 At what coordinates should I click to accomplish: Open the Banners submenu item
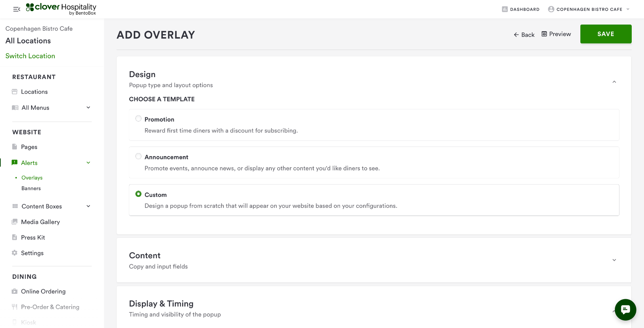pos(31,188)
